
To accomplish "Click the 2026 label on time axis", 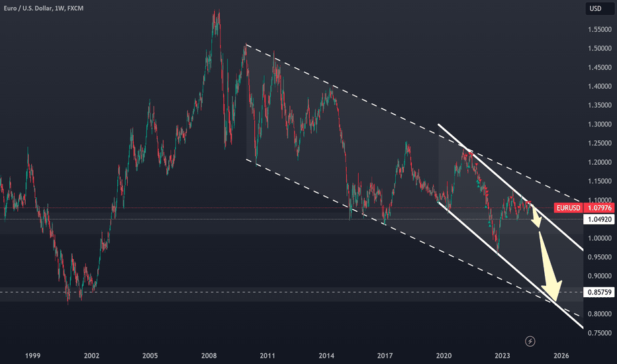I will (561, 356).
